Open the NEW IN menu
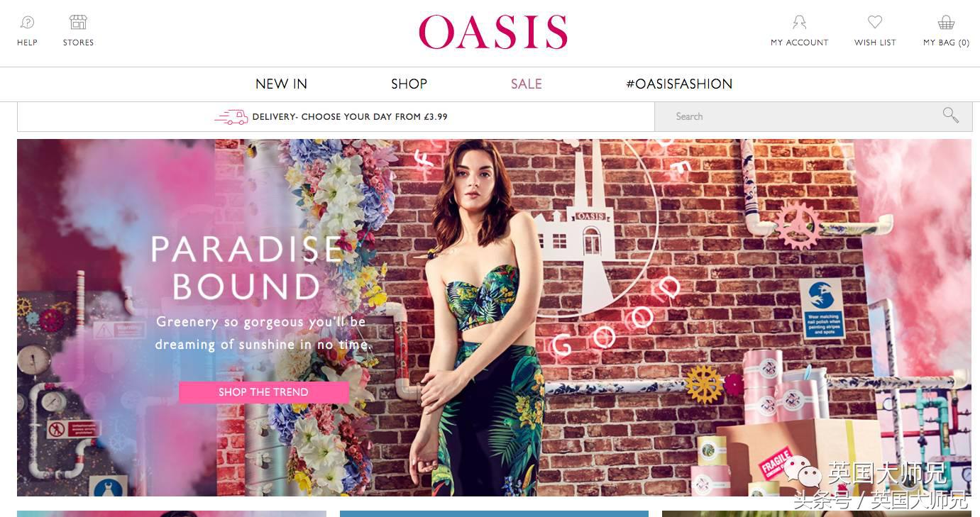This screenshot has width=980, height=517. pyautogui.click(x=281, y=84)
